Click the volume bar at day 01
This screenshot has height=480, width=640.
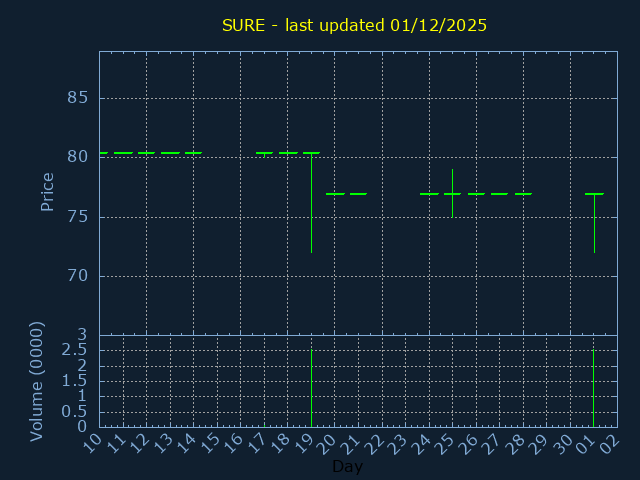pyautogui.click(x=594, y=386)
